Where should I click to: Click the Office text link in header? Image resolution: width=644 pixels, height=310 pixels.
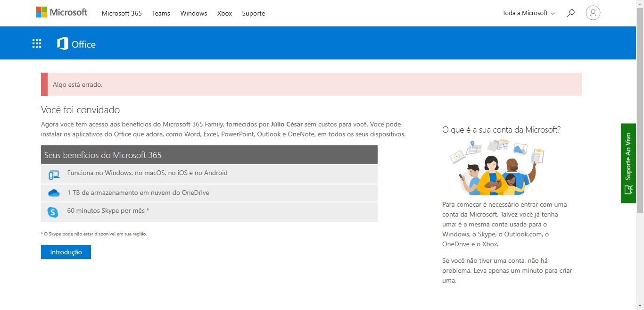pyautogui.click(x=83, y=44)
